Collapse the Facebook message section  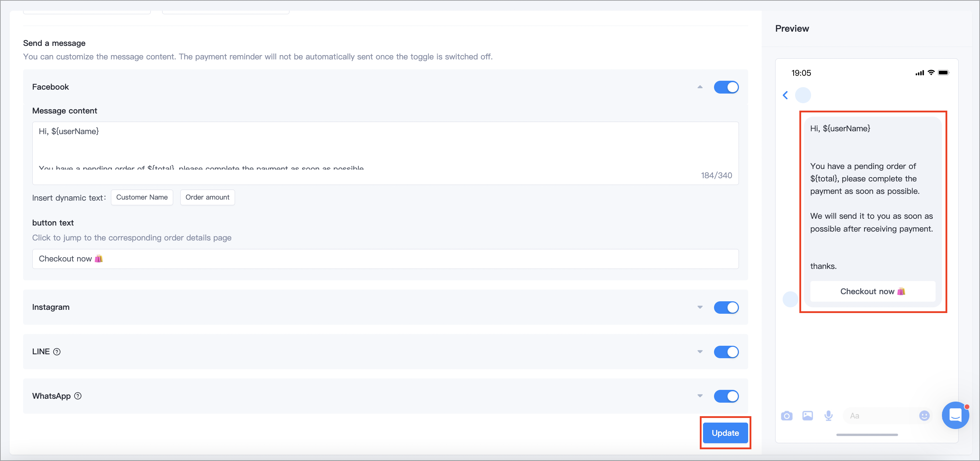[700, 87]
